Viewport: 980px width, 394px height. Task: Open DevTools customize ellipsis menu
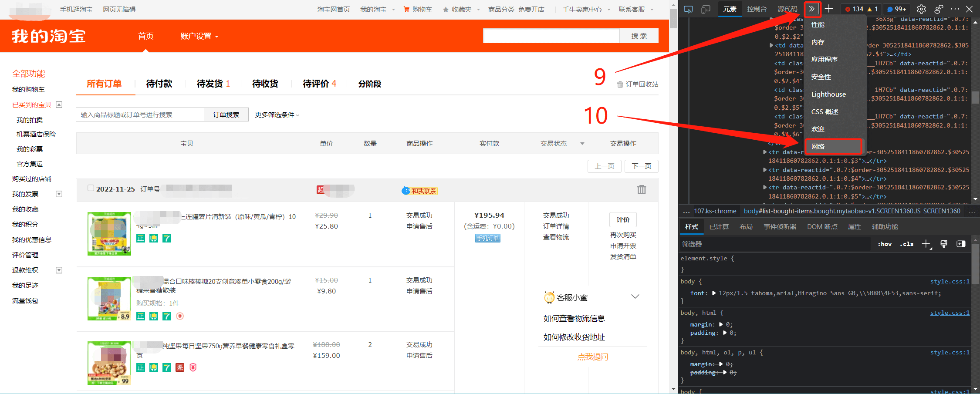[x=955, y=9]
